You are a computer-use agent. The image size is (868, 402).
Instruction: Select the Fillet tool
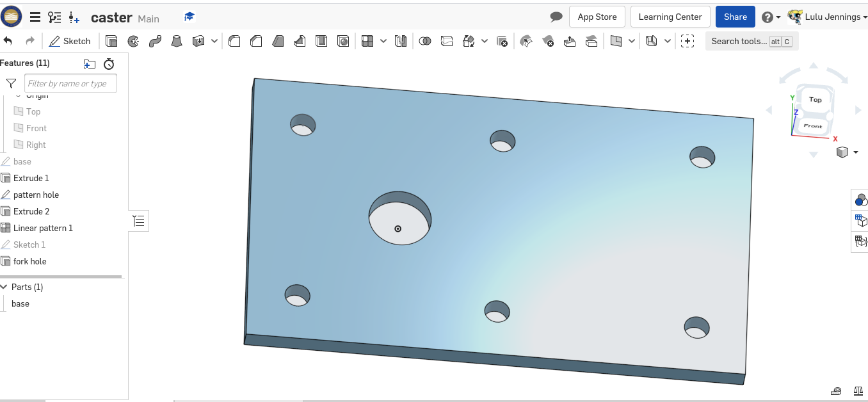click(234, 41)
